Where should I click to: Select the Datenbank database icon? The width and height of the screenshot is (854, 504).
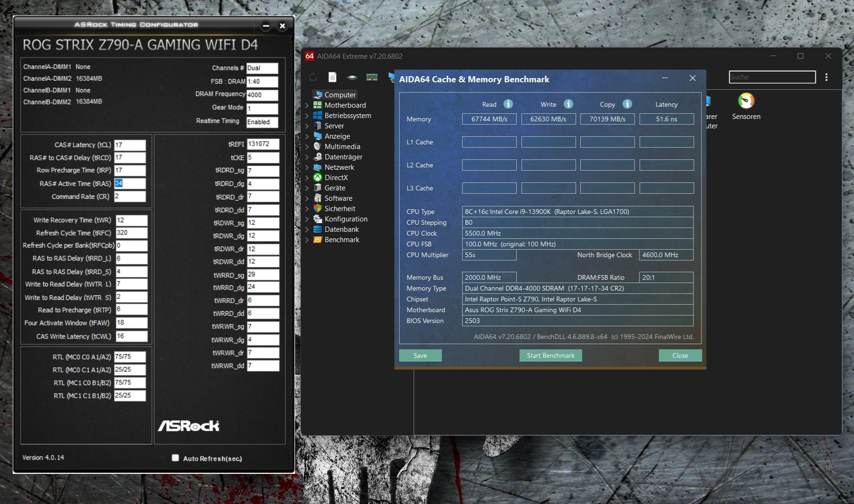(318, 229)
